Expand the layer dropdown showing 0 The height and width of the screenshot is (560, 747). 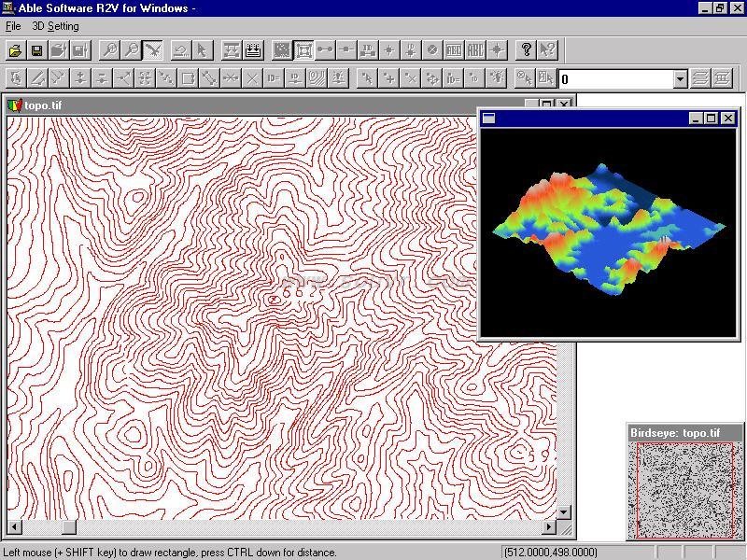click(x=681, y=79)
